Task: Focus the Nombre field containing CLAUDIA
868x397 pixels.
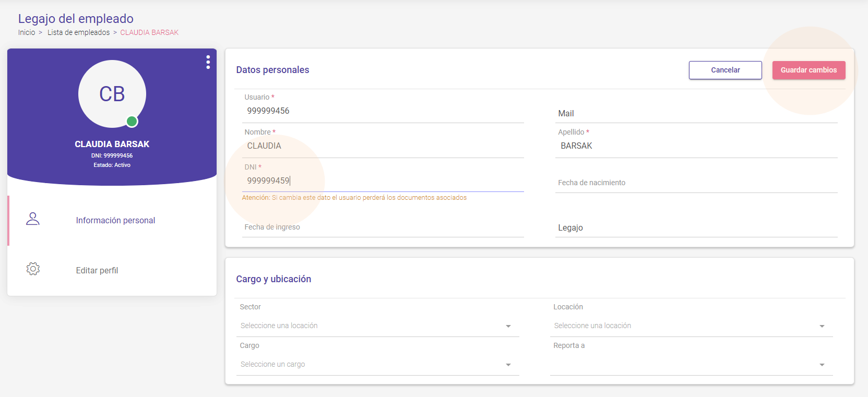Action: point(383,146)
